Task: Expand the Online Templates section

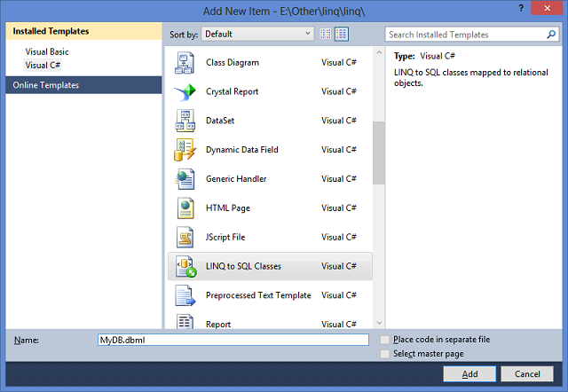Action: click(x=83, y=85)
